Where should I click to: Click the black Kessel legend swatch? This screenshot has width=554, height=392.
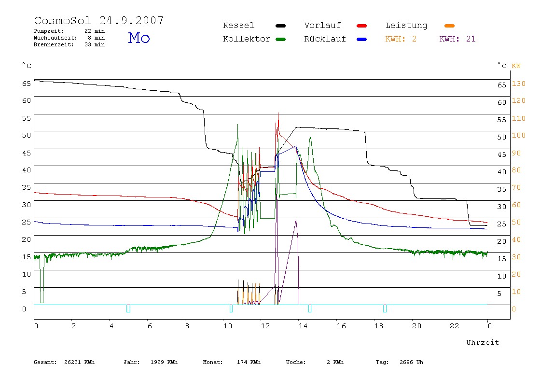pos(280,26)
